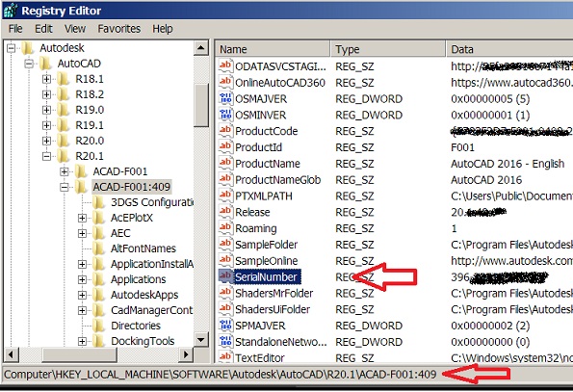Click the string icon beside Roaming
This screenshot has height=392, width=573.
(x=225, y=228)
